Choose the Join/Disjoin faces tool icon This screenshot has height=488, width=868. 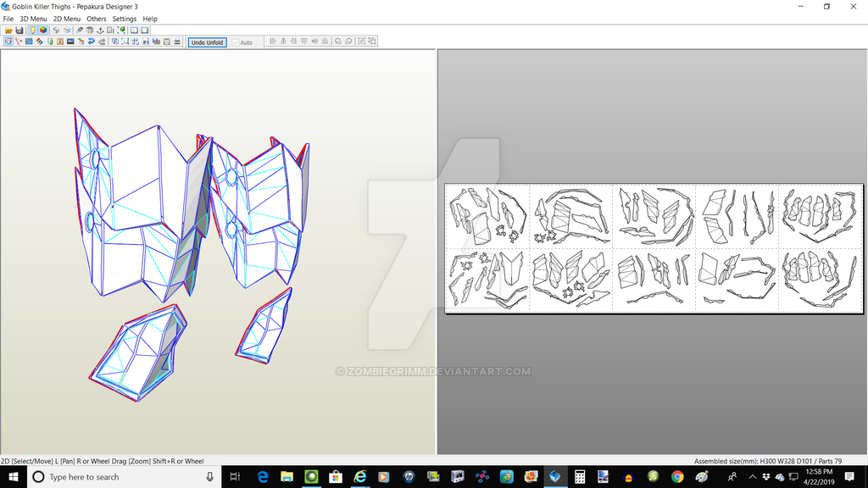tap(19, 41)
